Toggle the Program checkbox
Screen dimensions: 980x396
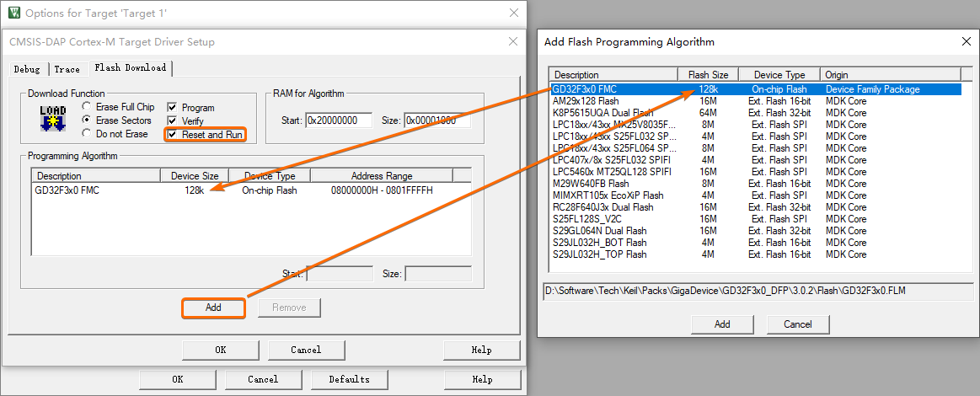coord(172,108)
